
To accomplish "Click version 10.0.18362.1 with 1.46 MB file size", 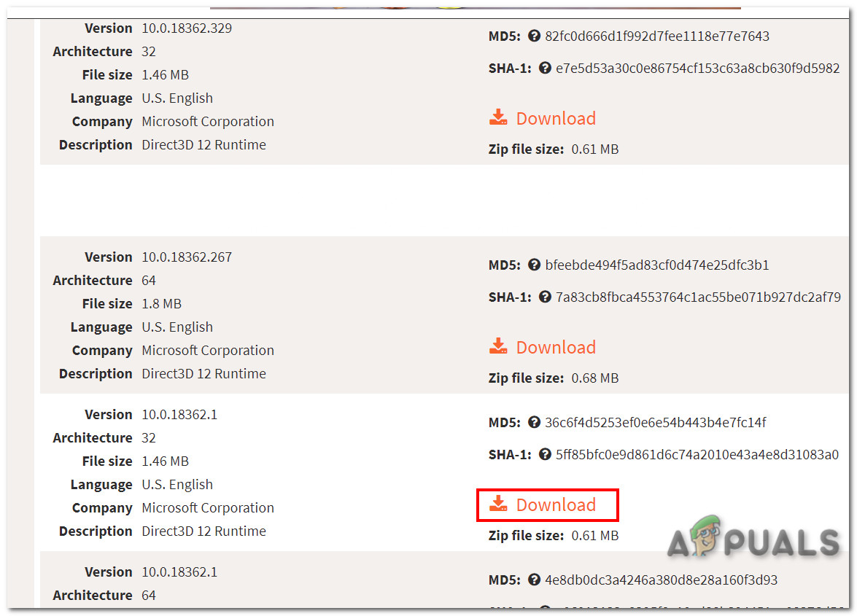I will coord(179,415).
